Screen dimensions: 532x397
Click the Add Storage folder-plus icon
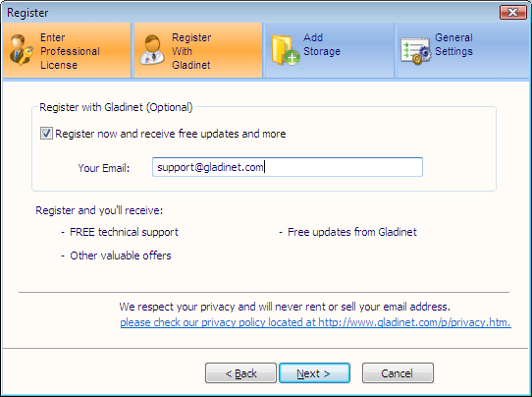pyautogui.click(x=285, y=50)
